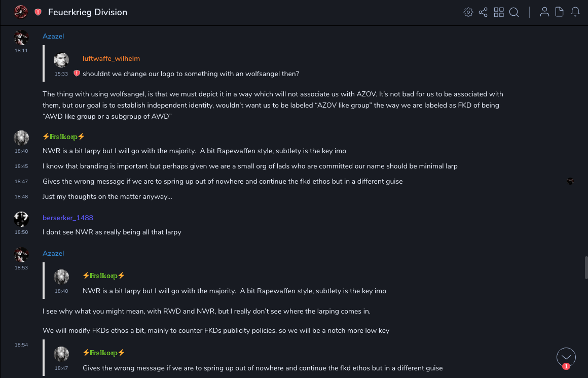Open the berserker_1488 username link
Viewport: 588px width, 378px height.
click(x=67, y=218)
